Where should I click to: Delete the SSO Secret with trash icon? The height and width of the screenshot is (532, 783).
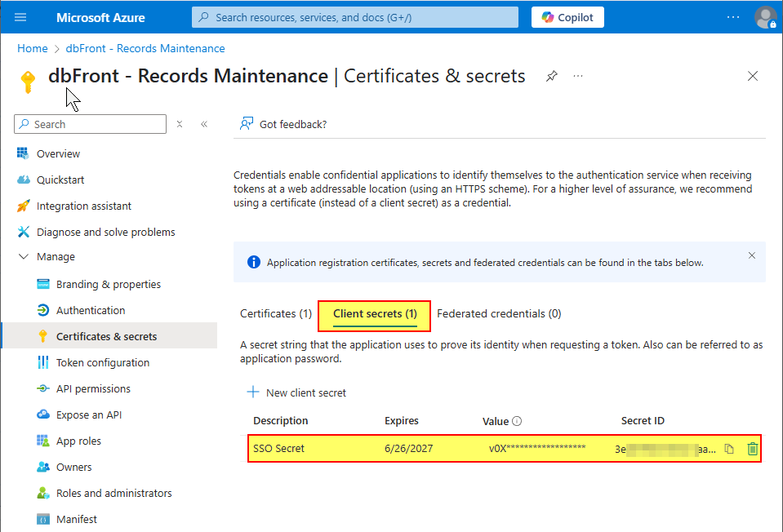tap(753, 449)
